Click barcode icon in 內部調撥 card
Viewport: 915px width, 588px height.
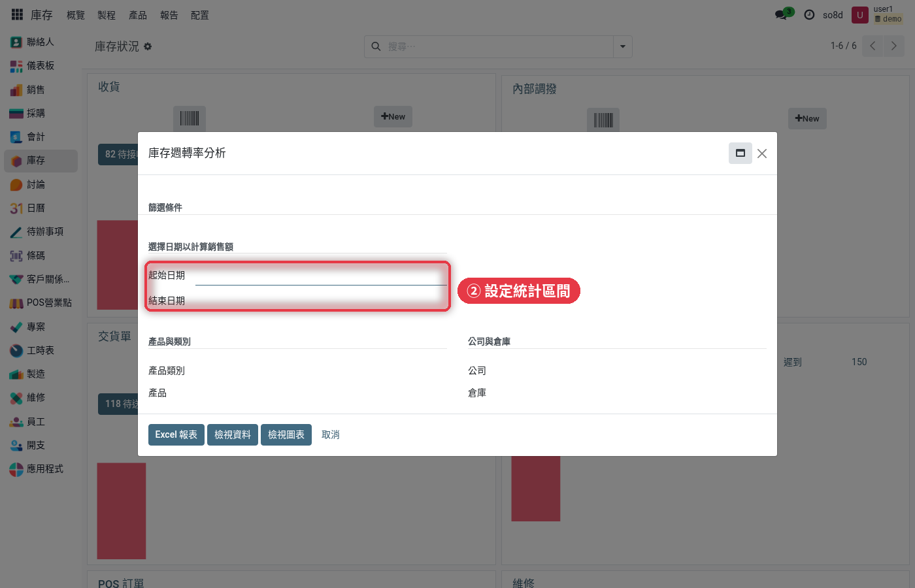coord(603,120)
